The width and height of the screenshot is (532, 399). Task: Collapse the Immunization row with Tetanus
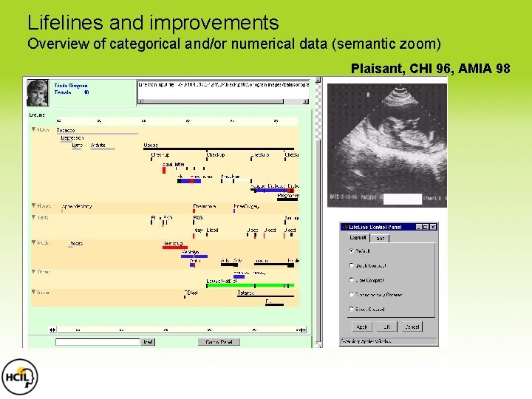33,292
